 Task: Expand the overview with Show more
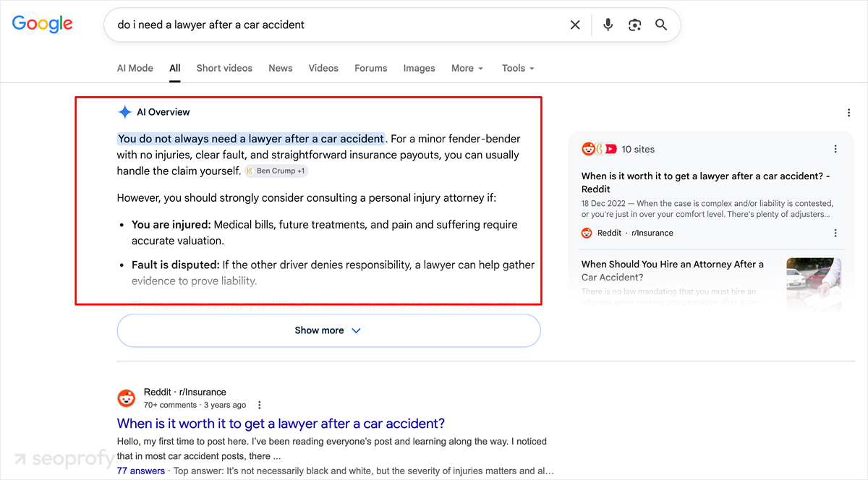328,330
